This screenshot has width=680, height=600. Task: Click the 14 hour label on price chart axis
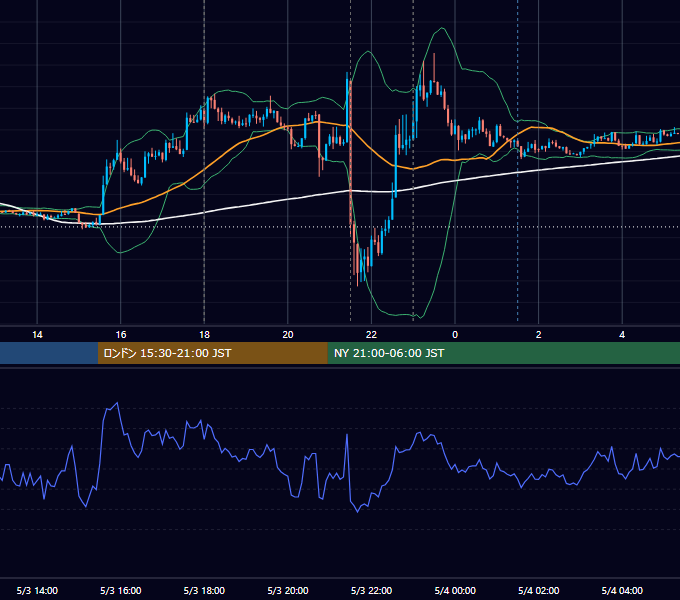37,335
